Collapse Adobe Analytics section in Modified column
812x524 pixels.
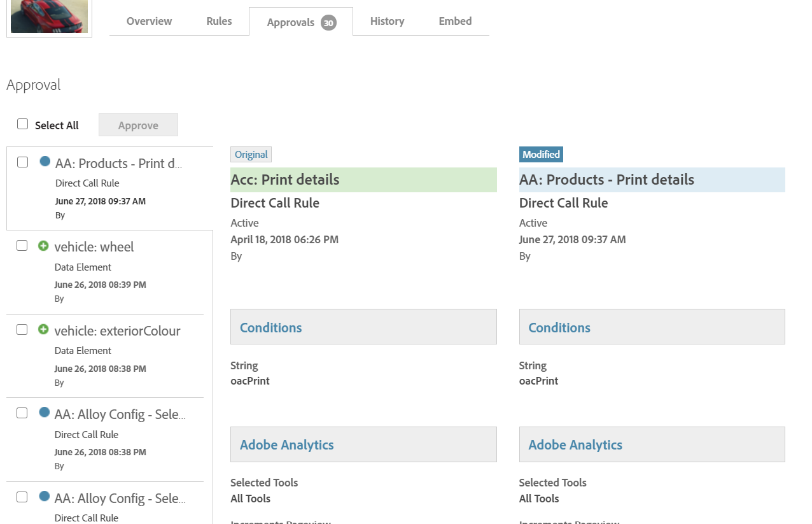(575, 444)
